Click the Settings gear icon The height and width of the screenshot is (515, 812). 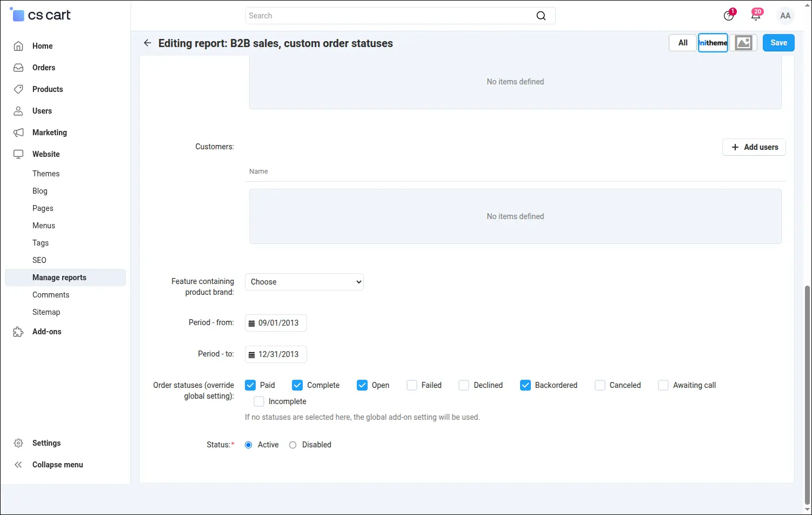click(x=18, y=443)
